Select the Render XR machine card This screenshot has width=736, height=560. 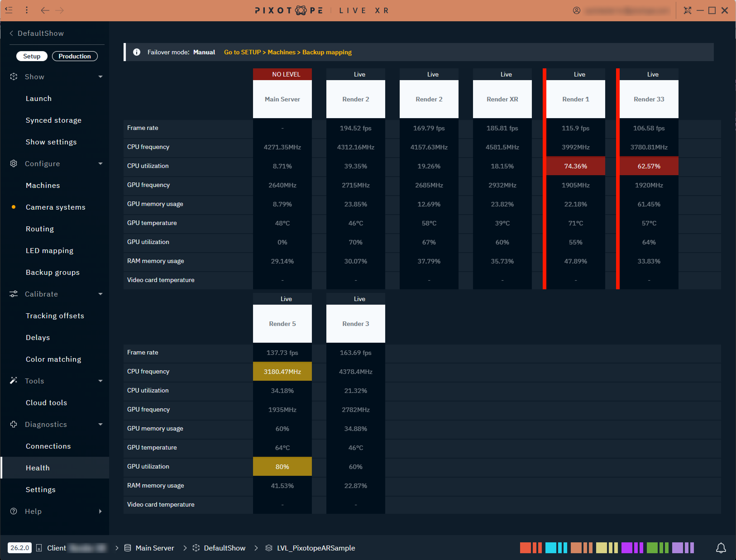pos(502,99)
